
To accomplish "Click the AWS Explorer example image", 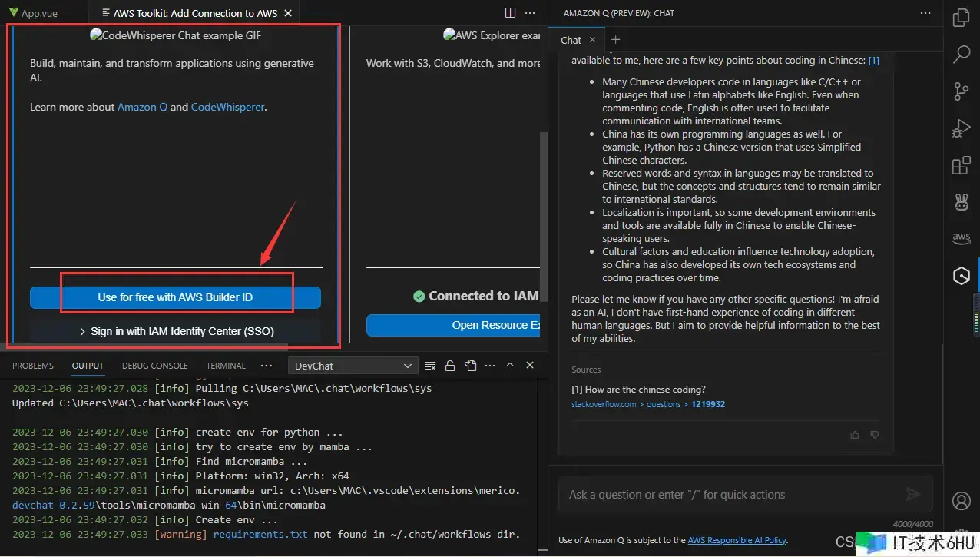I will [x=492, y=35].
